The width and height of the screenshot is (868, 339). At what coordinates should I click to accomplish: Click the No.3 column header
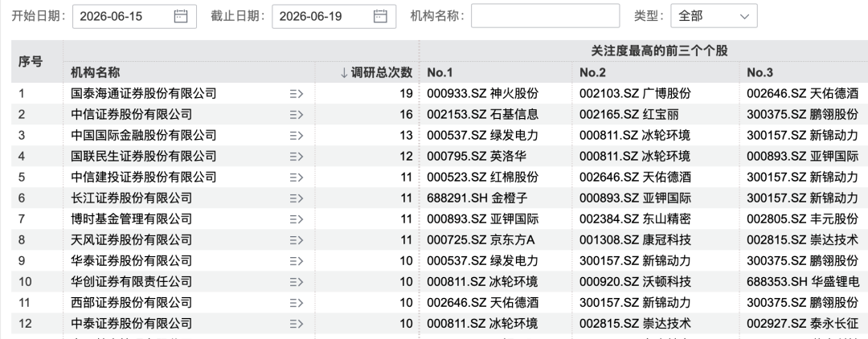[x=759, y=72]
